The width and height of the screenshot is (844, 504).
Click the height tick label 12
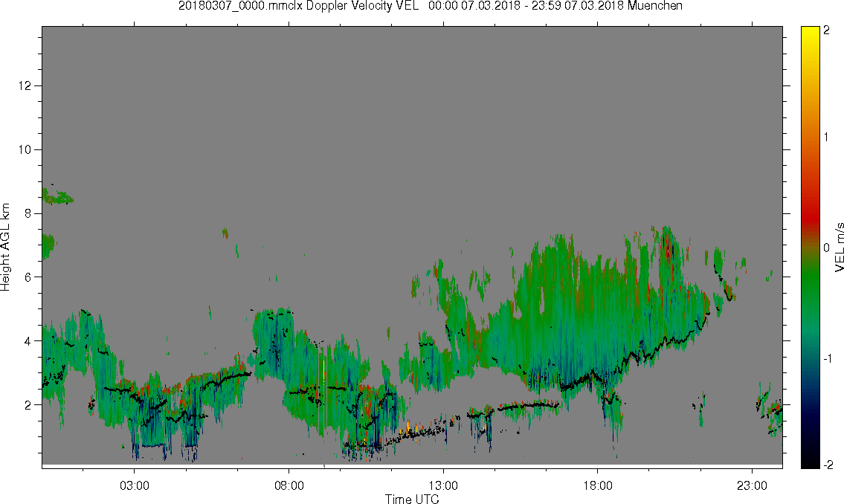(25, 85)
